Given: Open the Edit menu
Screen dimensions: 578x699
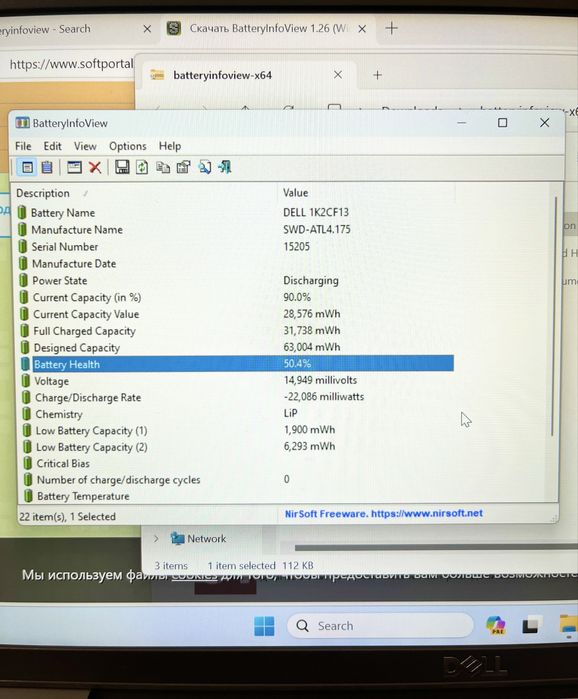Looking at the screenshot, I should pos(52,146).
